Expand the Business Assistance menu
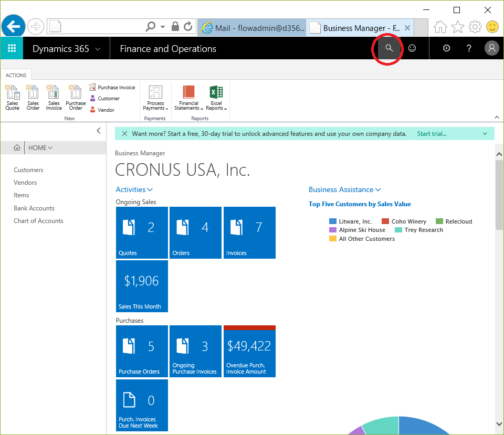The height and width of the screenshot is (435, 504). pos(344,189)
